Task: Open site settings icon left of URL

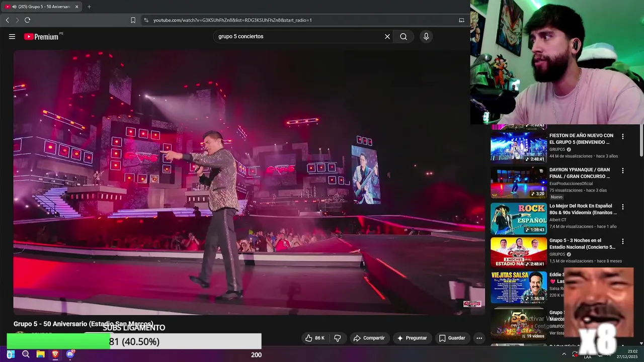Action: point(146,20)
